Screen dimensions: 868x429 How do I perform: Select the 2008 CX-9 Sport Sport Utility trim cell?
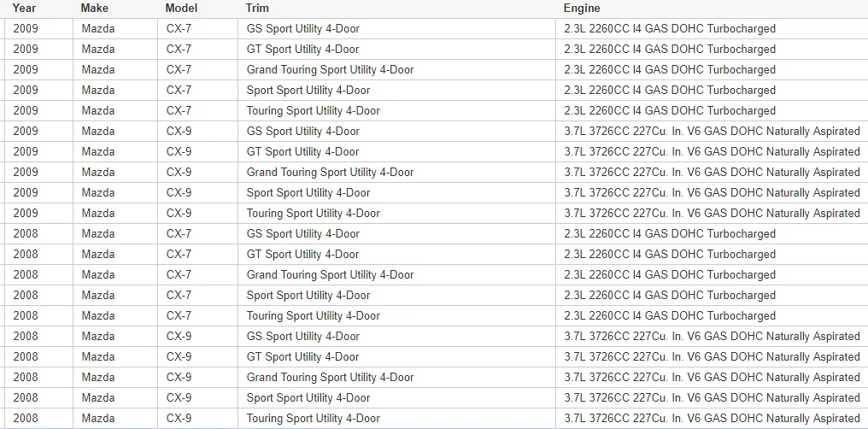(x=397, y=397)
